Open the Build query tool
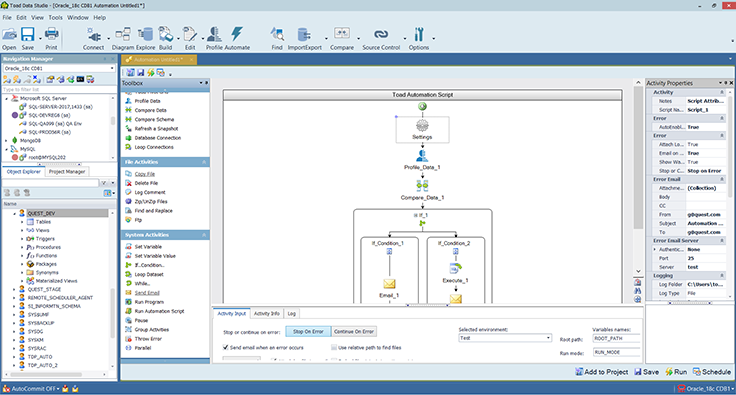The height and width of the screenshot is (395, 736). click(x=165, y=38)
